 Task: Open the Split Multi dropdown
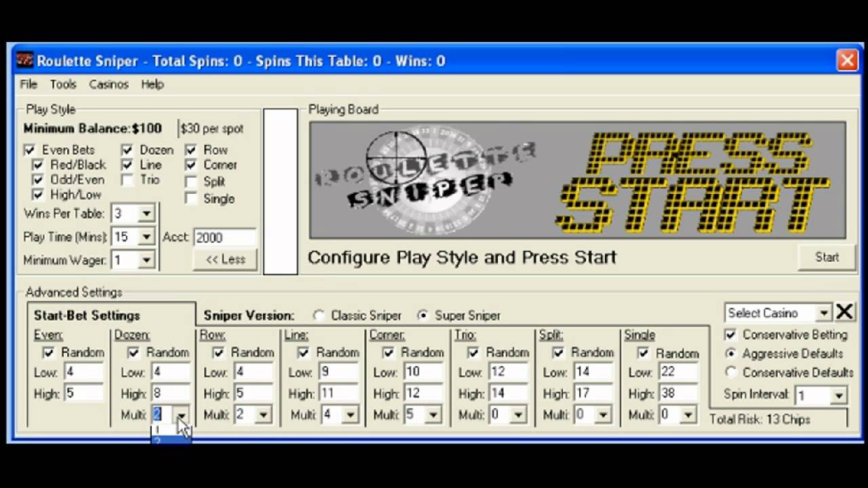(602, 415)
